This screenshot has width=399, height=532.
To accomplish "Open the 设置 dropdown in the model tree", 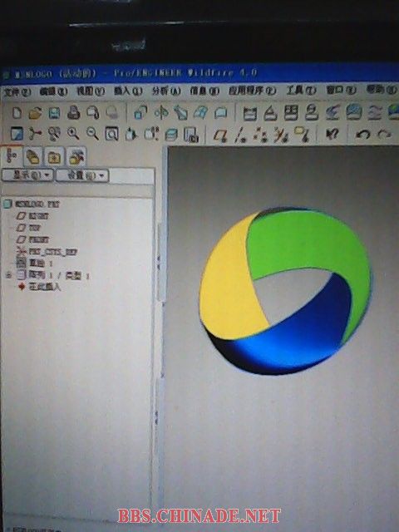I will [82, 175].
